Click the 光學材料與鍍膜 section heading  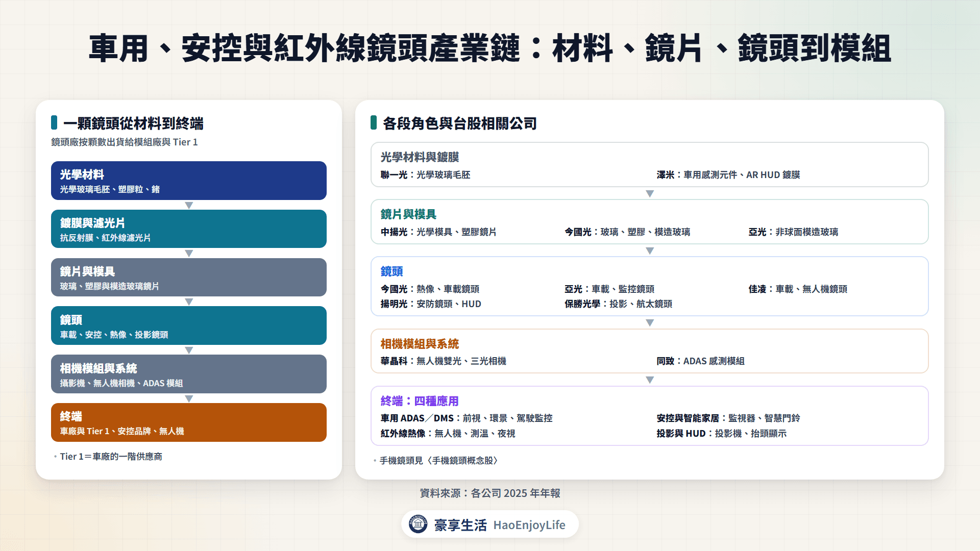pos(420,157)
